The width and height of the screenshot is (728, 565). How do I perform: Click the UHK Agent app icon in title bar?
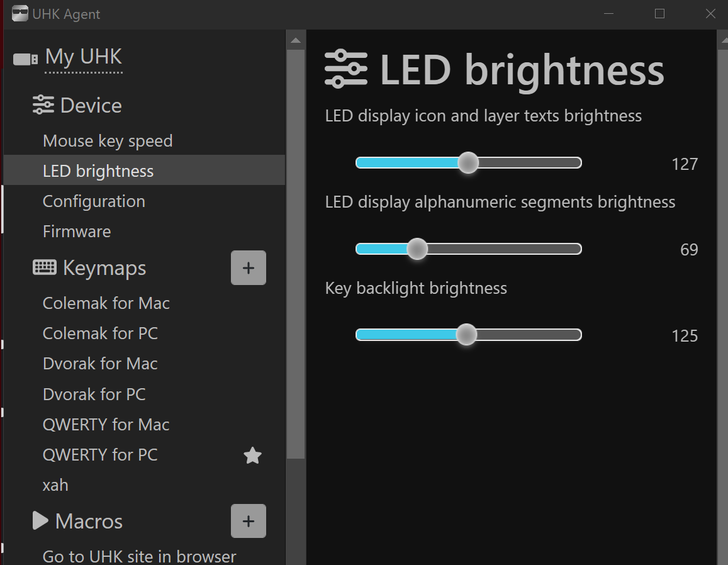click(20, 14)
